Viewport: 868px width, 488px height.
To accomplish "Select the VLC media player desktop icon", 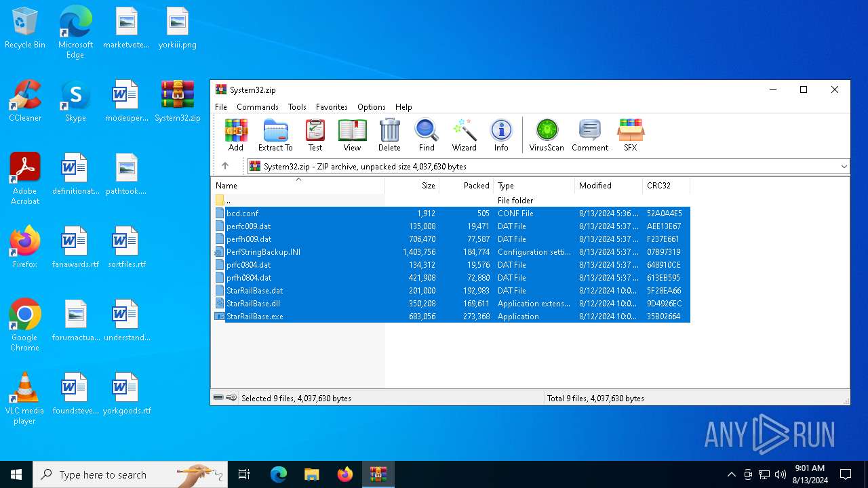I will (x=25, y=399).
